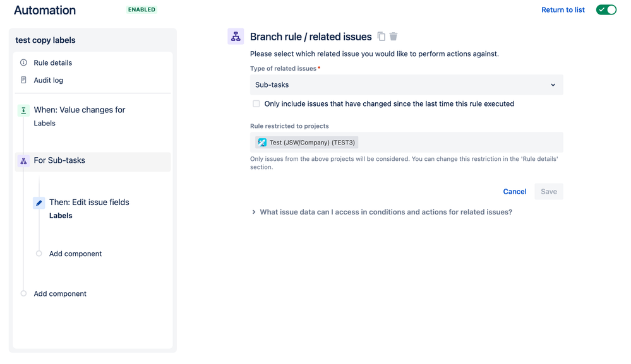
Task: Click the ENABLED status badge
Action: [x=141, y=9]
